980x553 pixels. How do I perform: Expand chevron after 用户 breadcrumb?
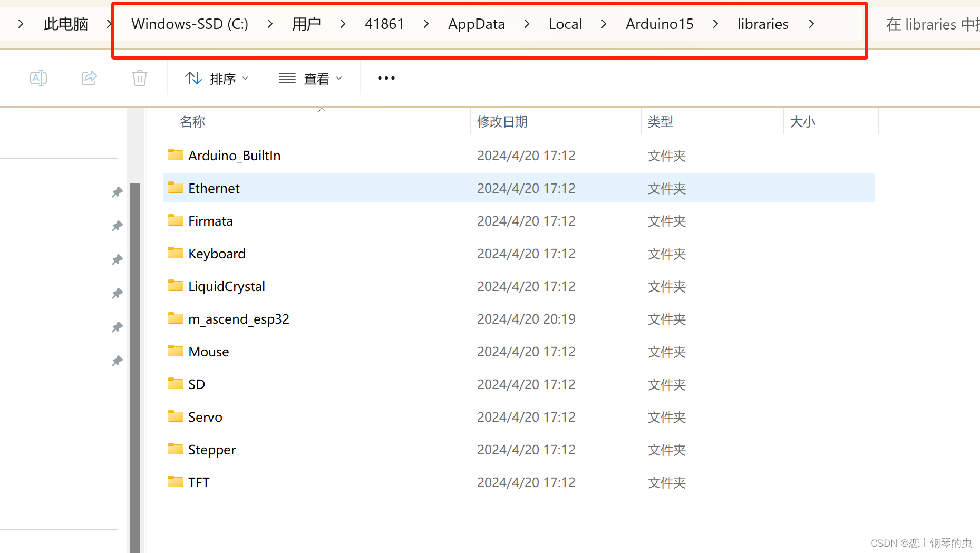click(343, 24)
